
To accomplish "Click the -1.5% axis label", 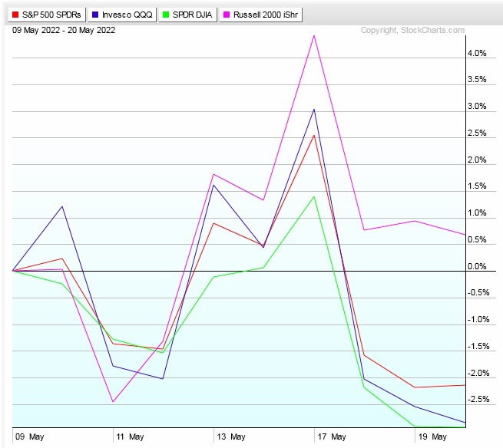I will pyautogui.click(x=478, y=346).
